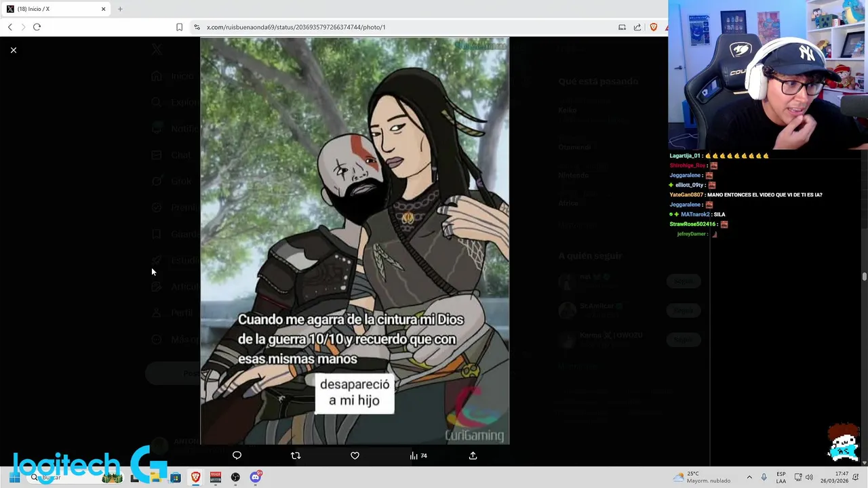Like the photo with the heart icon
Viewport: 868px width, 488px height.
click(x=355, y=455)
